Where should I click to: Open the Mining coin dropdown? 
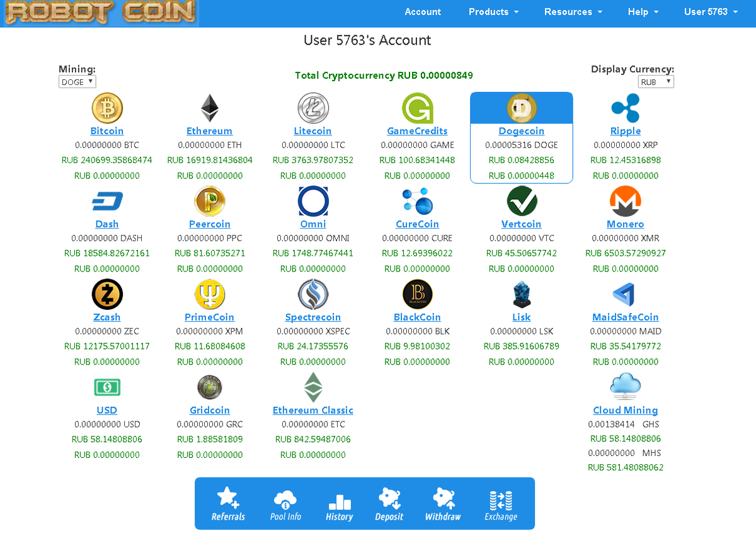77,82
